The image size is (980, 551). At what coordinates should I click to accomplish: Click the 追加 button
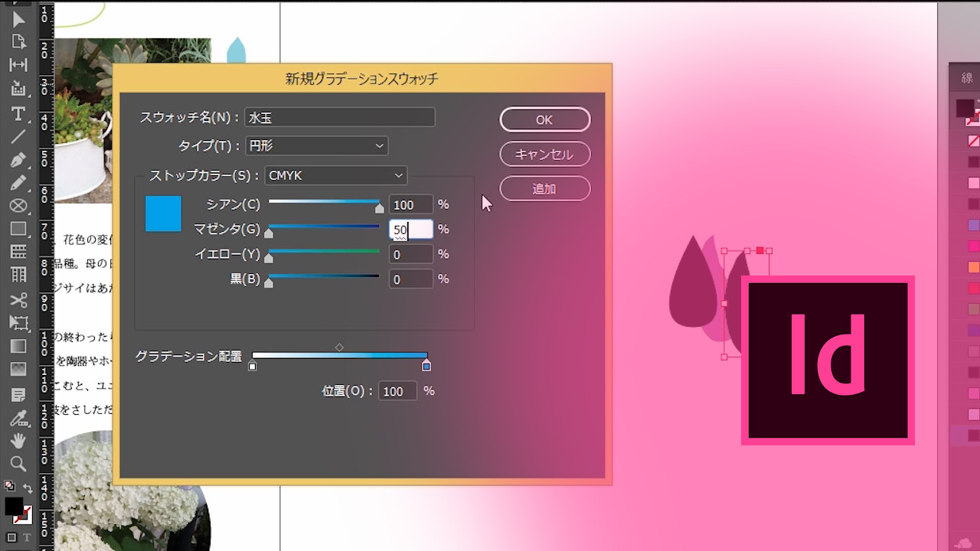click(x=544, y=188)
